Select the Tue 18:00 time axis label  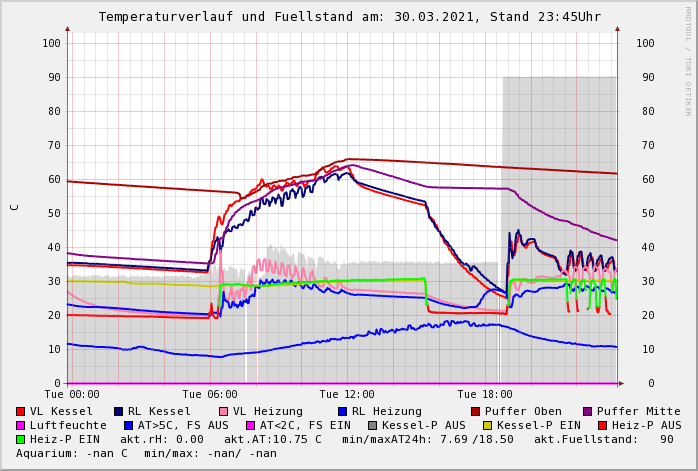(x=485, y=395)
